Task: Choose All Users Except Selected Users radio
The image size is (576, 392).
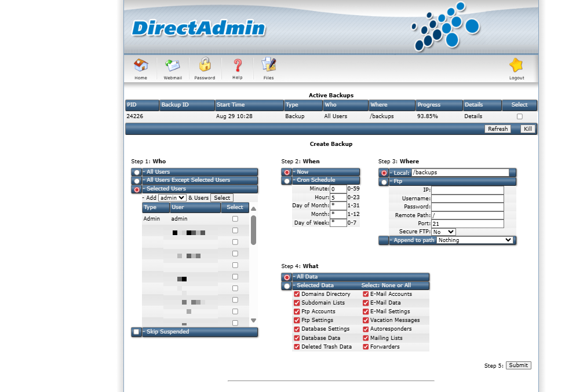Action: click(137, 181)
